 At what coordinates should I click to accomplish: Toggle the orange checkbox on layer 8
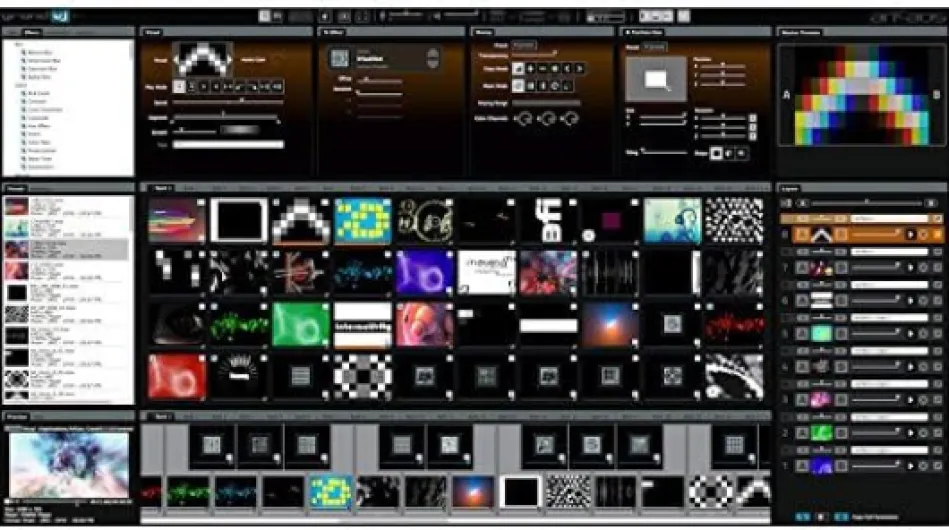(938, 234)
